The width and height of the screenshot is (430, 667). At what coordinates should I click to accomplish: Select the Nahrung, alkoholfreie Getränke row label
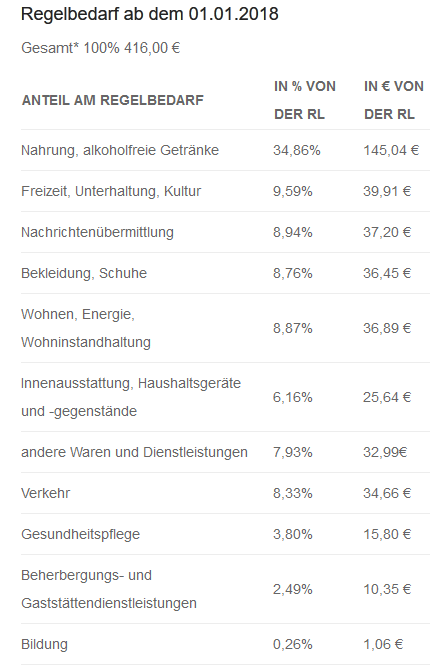pos(120,150)
